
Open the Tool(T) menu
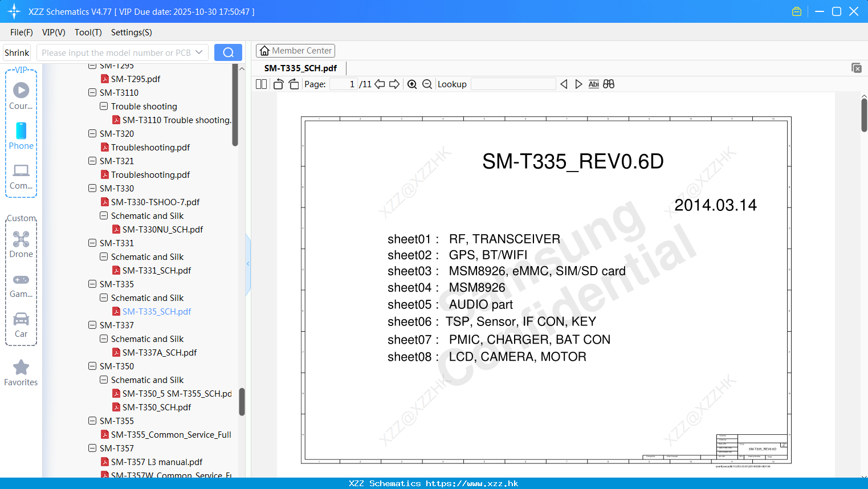pos(88,32)
